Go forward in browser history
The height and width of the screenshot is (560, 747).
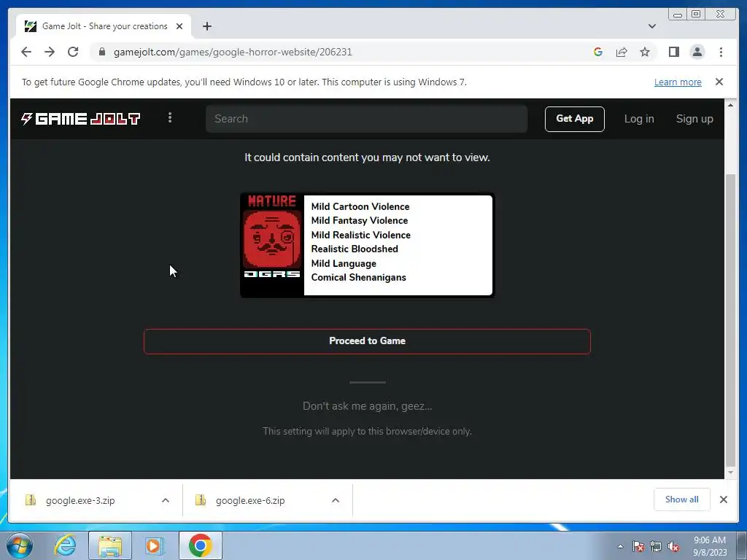click(x=50, y=52)
